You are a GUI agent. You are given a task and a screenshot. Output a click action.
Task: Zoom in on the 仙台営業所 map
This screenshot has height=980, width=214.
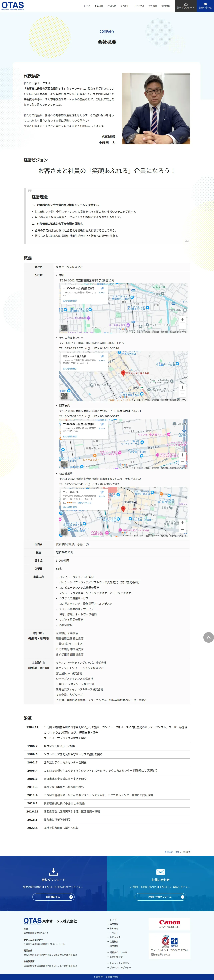tap(182, 523)
